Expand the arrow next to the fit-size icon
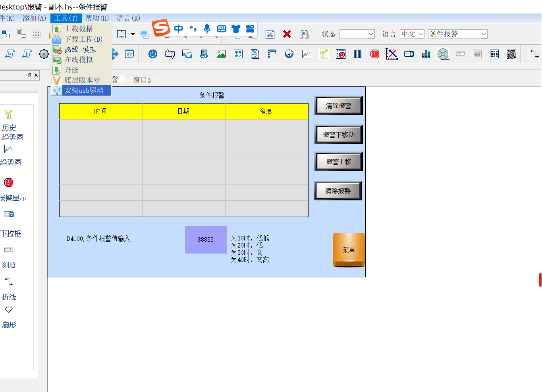Viewport: 542px width, 392px height. click(x=133, y=34)
